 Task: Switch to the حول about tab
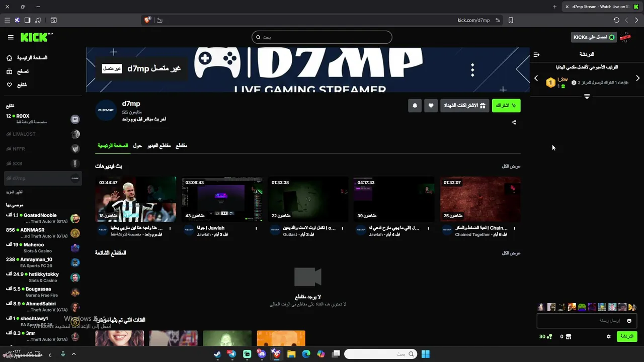pos(137,146)
